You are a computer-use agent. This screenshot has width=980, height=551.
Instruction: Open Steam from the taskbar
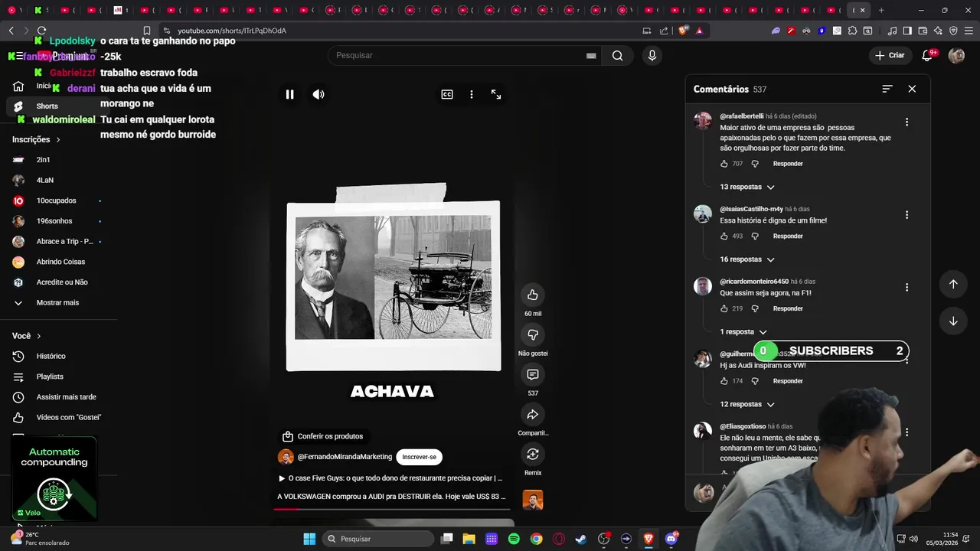[581, 539]
